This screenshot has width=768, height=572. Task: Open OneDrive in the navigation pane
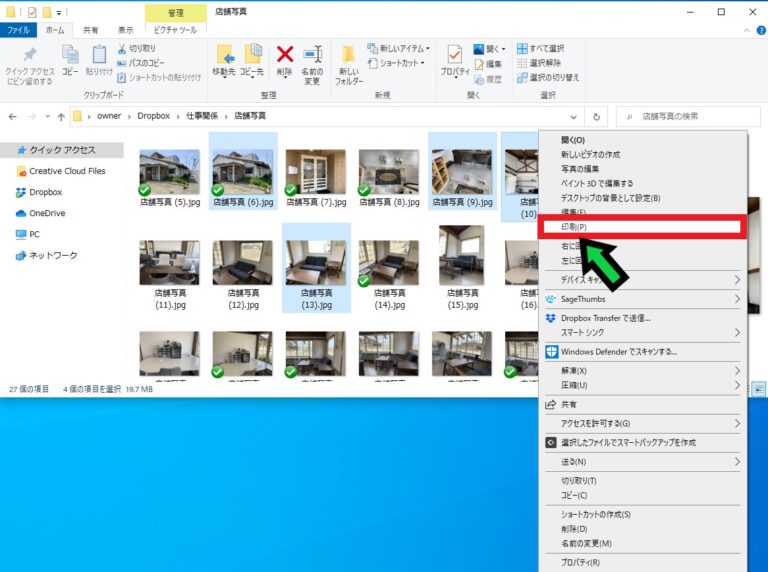point(41,213)
